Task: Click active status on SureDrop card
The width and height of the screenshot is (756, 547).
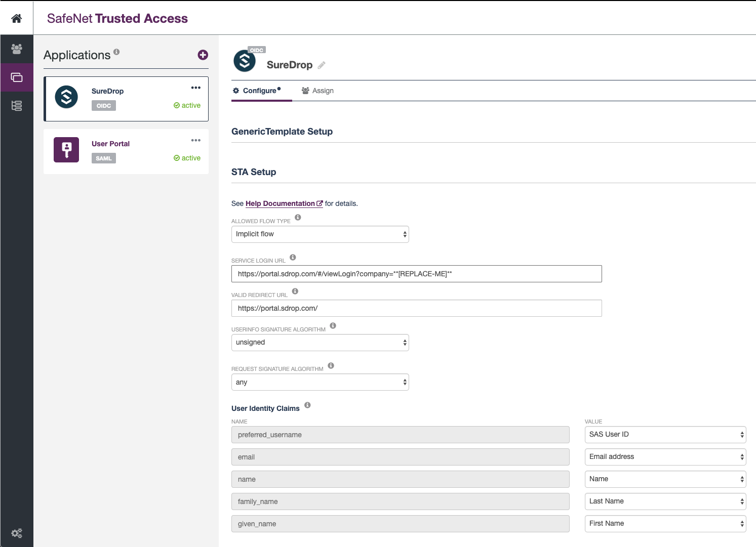Action: tap(187, 105)
